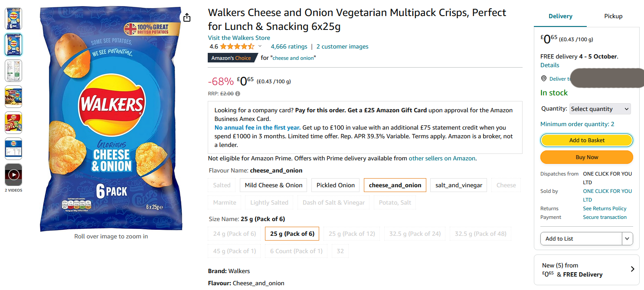Screen dimensions: 644x290
Task: Select the Pickled Onion flavour
Action: pyautogui.click(x=335, y=185)
